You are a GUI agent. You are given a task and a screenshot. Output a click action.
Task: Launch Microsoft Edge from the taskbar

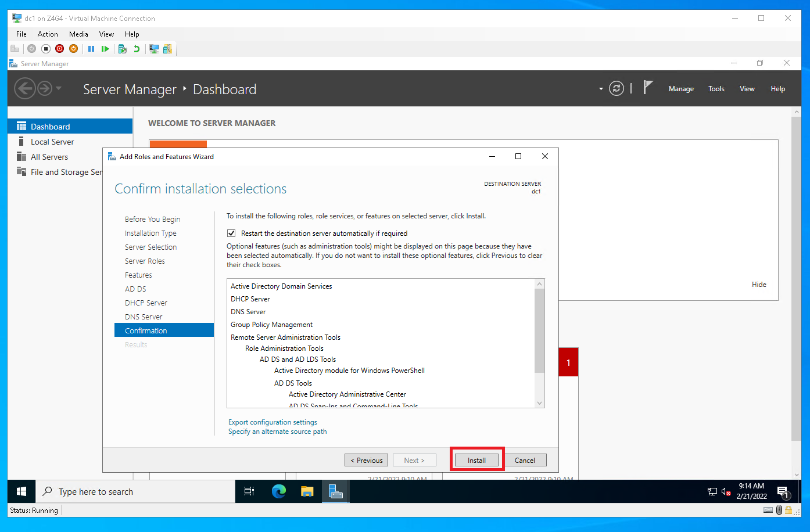(x=279, y=491)
